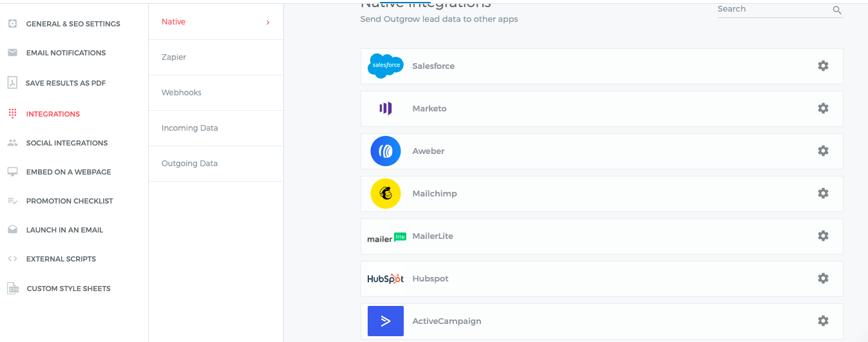
Task: Select the Native integrations tab
Action: tap(216, 22)
